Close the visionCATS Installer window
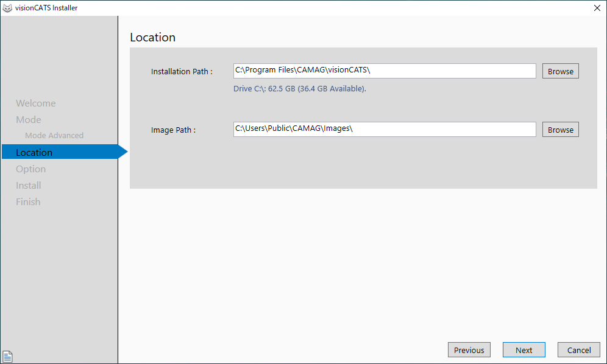This screenshot has width=607, height=364. click(596, 8)
